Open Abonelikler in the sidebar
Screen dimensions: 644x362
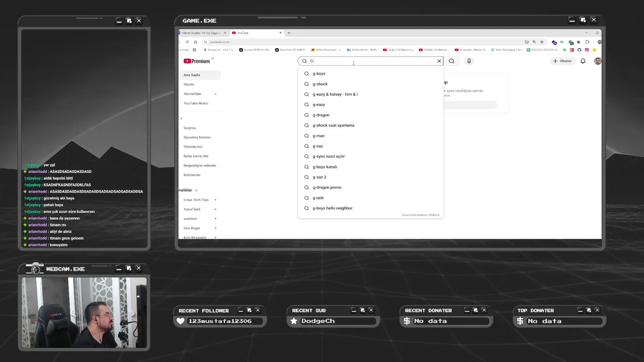193,94
